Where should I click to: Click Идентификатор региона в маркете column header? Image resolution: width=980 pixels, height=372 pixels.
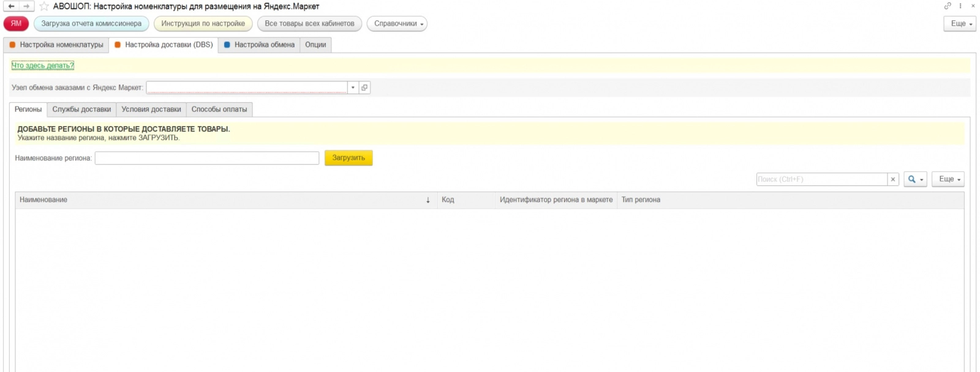(x=556, y=200)
